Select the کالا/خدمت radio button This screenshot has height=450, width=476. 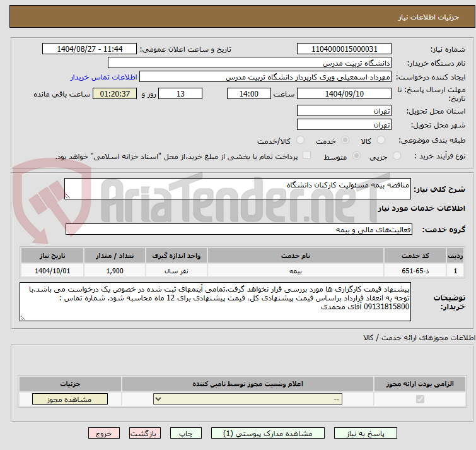click(300, 140)
